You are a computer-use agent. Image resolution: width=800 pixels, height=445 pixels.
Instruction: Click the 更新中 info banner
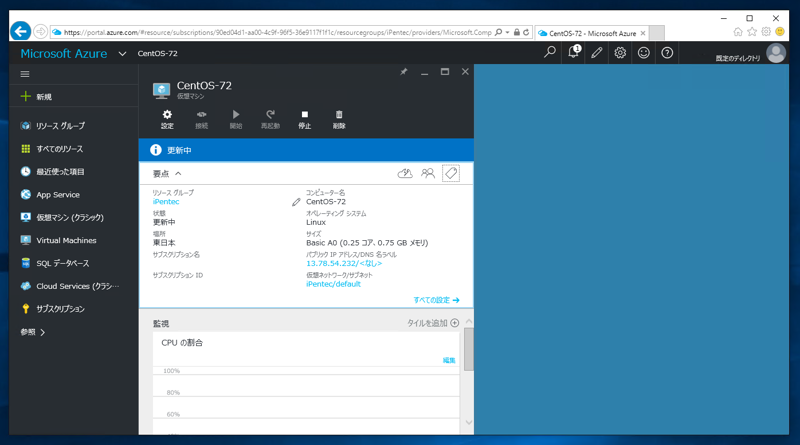[306, 150]
